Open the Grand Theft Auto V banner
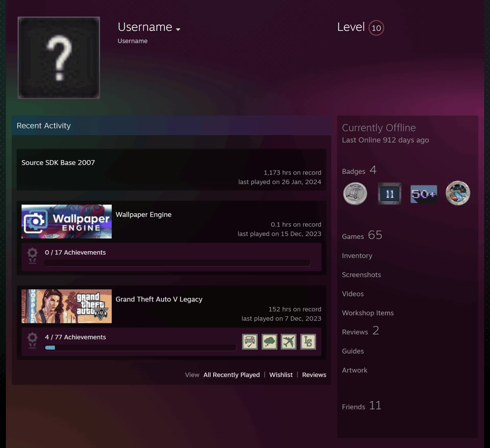Screen dimensions: 490x448 [67, 306]
